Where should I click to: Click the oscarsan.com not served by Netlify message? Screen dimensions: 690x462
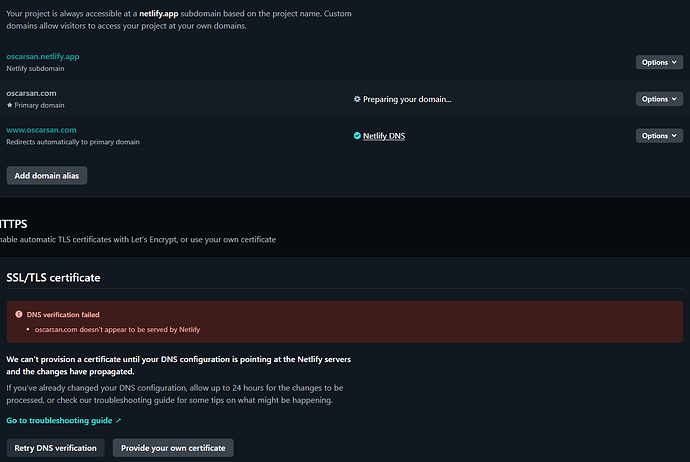pos(117,330)
